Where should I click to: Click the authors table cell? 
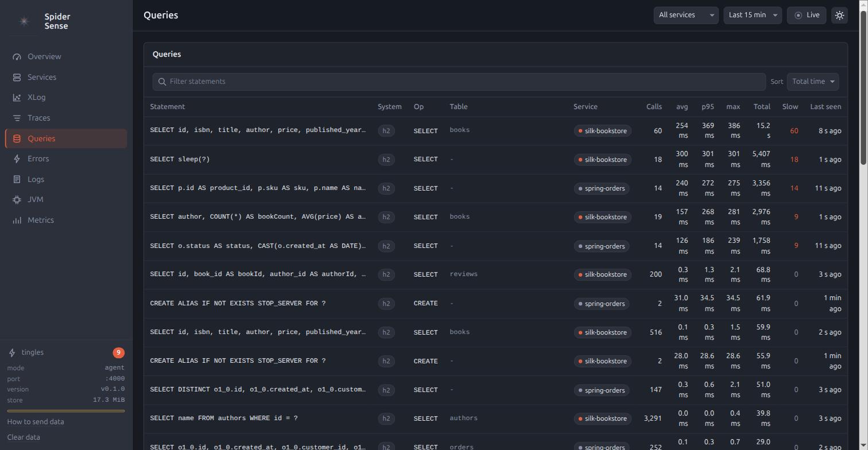tap(463, 418)
